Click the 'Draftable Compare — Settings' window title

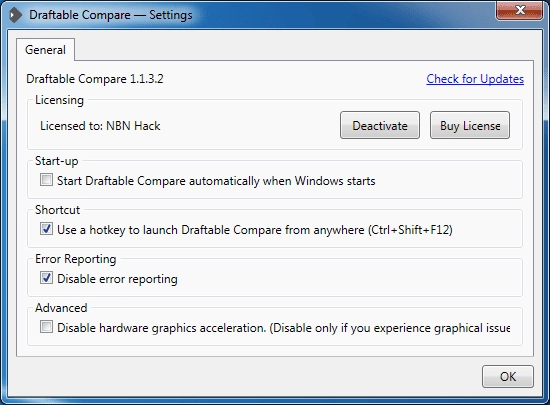[110, 15]
